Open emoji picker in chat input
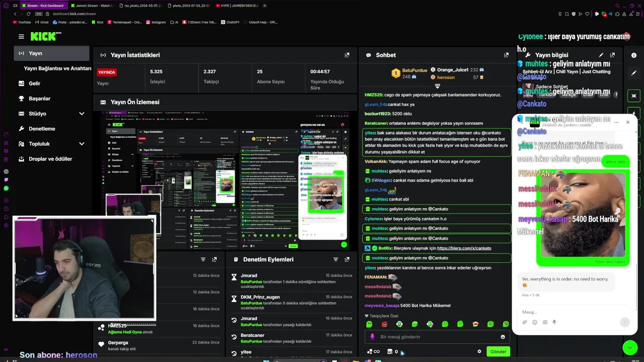The width and height of the screenshot is (644, 362). 503,337
